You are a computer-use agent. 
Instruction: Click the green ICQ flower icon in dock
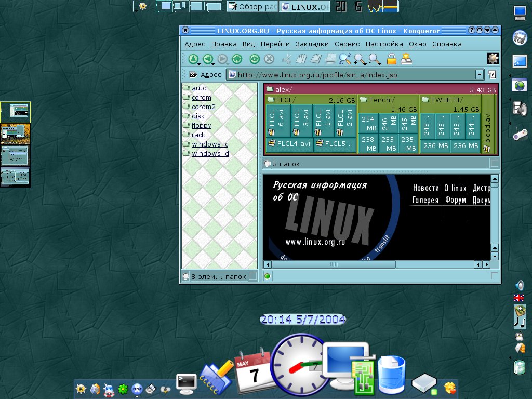pos(123,389)
